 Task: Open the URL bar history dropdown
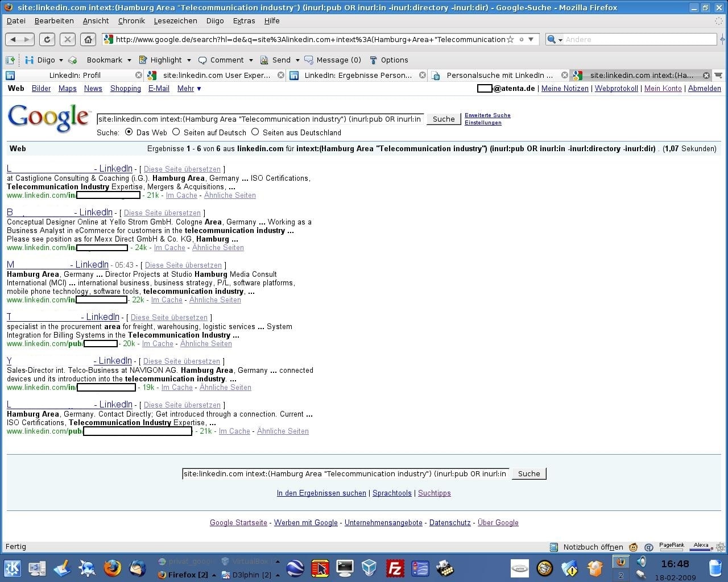pos(531,39)
